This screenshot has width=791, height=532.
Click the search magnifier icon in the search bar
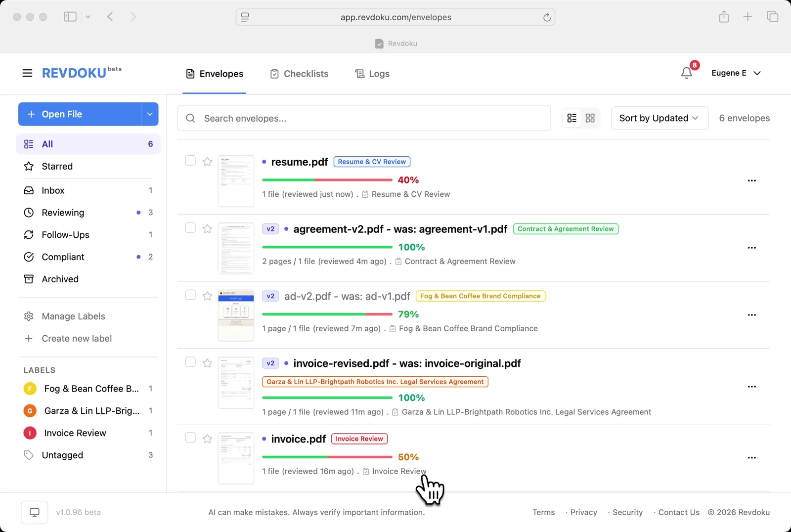point(190,118)
